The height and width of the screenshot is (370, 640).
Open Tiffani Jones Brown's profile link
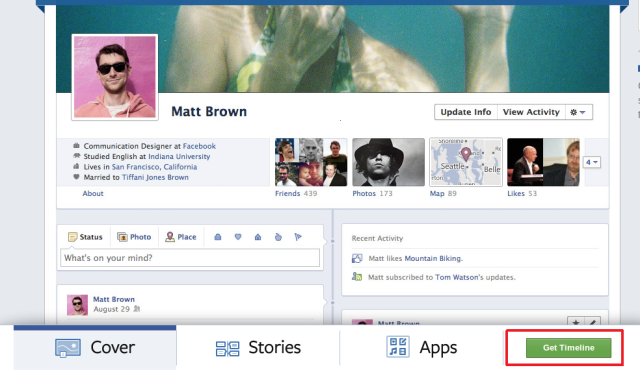tap(155, 177)
